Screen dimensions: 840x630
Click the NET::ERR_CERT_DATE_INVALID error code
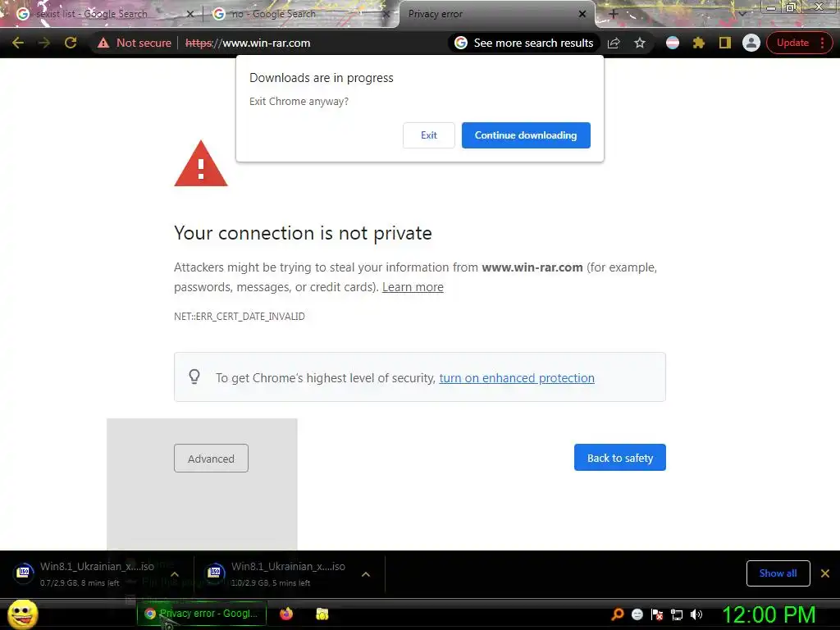[240, 317]
